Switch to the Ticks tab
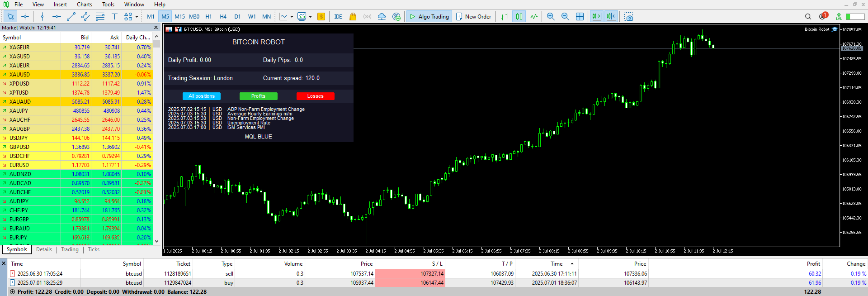 (94, 249)
